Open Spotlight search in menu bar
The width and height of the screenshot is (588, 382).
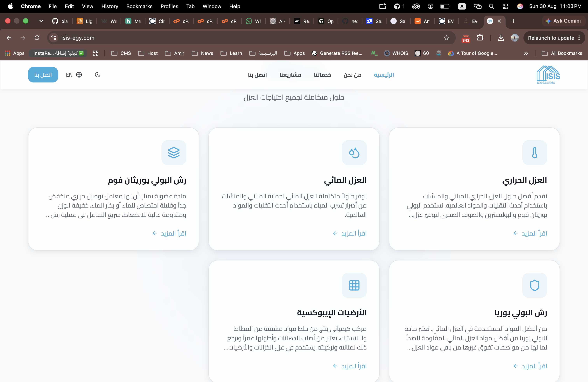pyautogui.click(x=491, y=6)
